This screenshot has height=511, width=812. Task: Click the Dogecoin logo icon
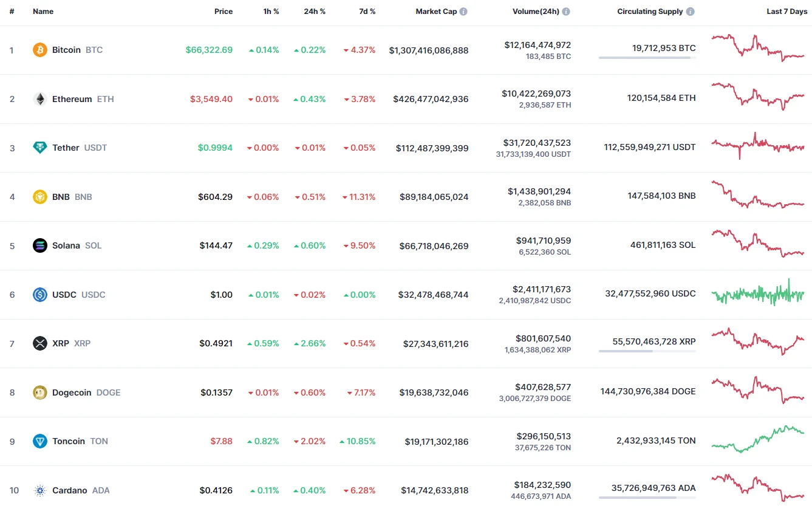[x=40, y=393]
